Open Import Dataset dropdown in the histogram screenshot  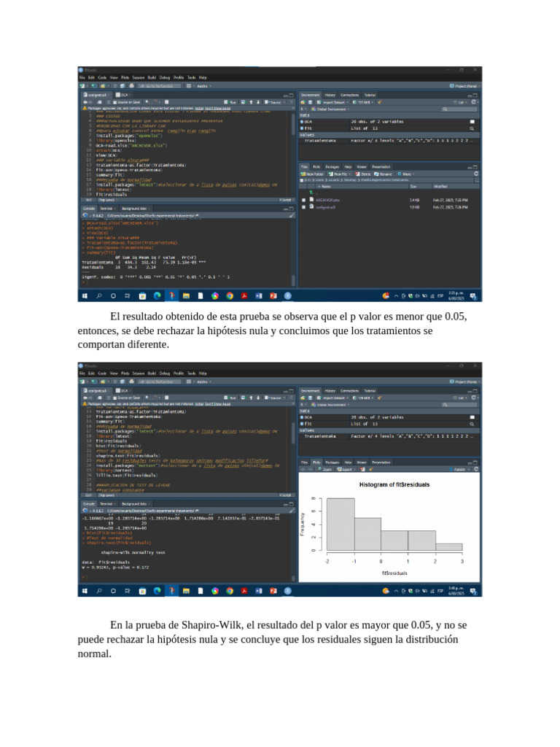(x=333, y=398)
